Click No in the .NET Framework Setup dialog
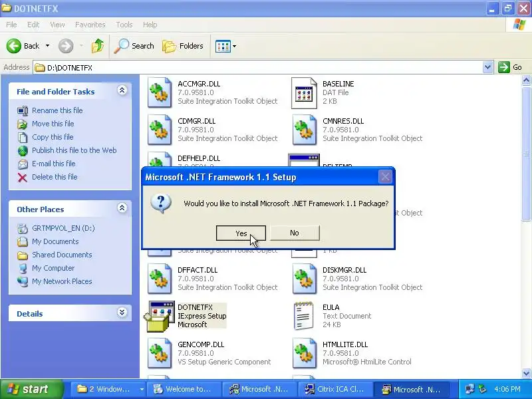Image resolution: width=532 pixels, height=399 pixels. (x=295, y=233)
